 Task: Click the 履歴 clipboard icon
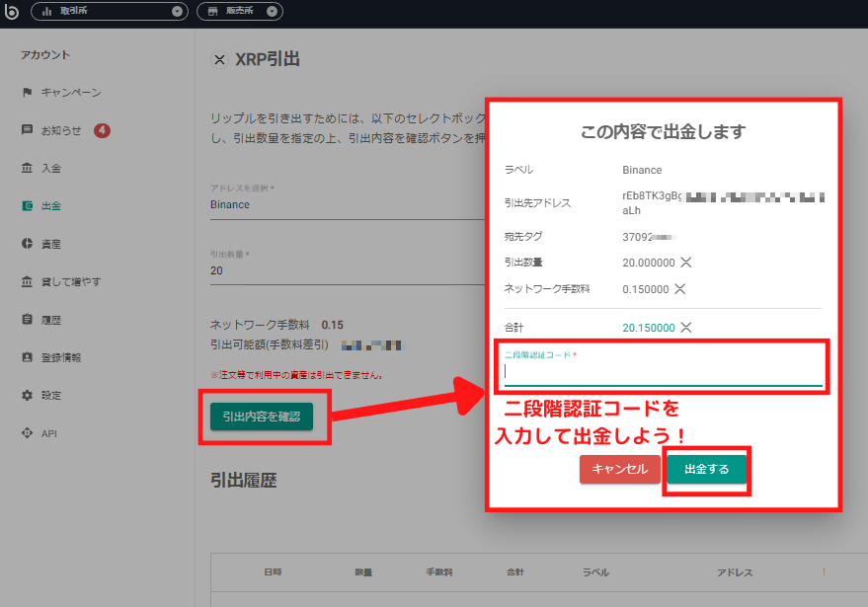(x=27, y=320)
